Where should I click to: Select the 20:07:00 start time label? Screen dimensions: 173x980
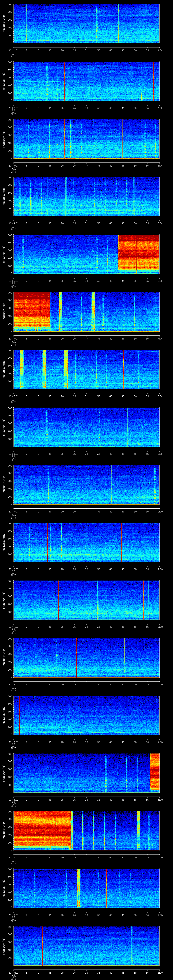[13, 396]
